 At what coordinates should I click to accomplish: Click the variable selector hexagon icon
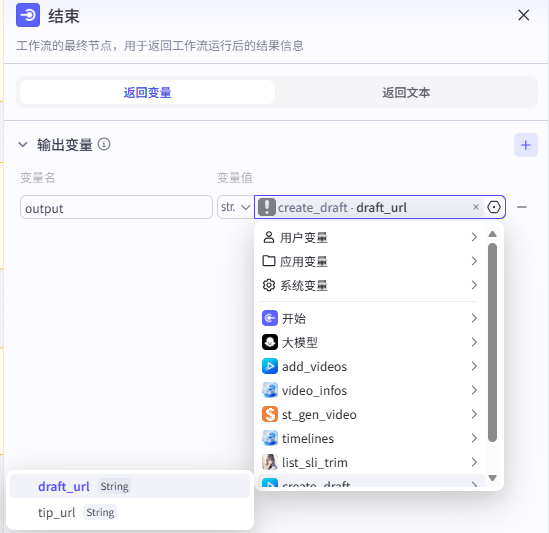(494, 207)
